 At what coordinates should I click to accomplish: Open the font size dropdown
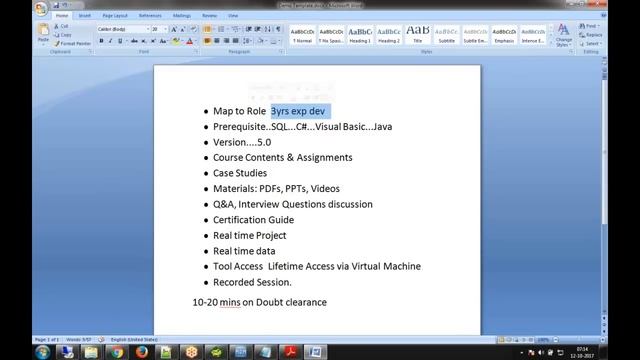click(165, 29)
